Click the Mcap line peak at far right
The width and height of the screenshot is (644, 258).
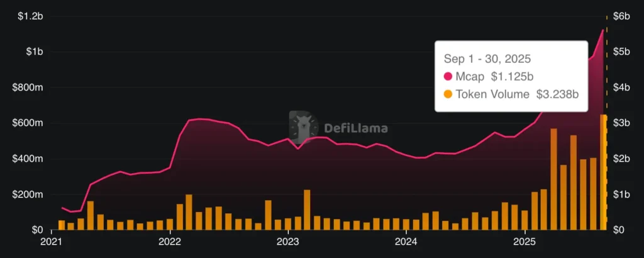(x=603, y=30)
